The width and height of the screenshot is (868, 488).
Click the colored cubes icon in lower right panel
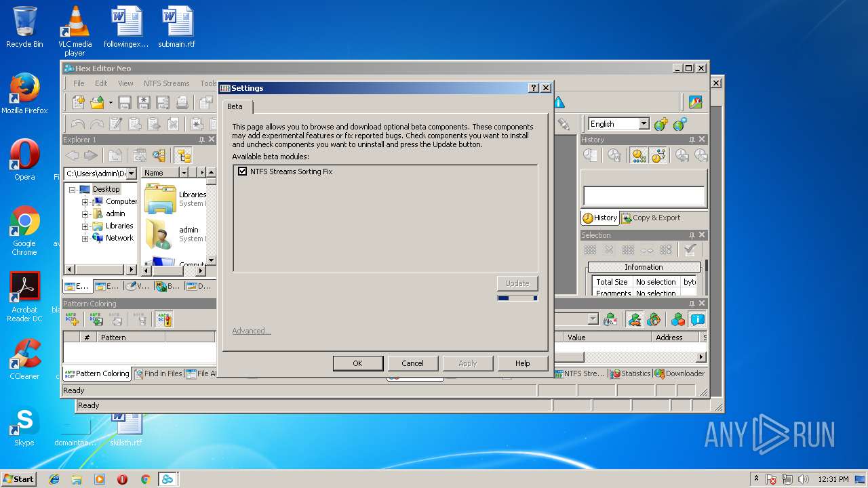pos(677,319)
